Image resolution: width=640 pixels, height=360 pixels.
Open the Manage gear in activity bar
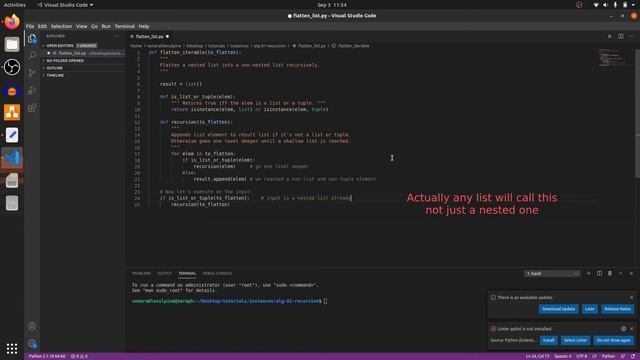(x=32, y=344)
